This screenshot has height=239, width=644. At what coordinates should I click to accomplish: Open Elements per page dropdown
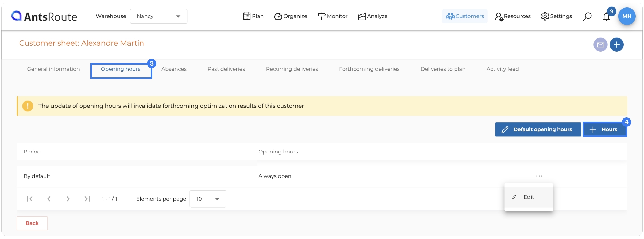click(208, 199)
